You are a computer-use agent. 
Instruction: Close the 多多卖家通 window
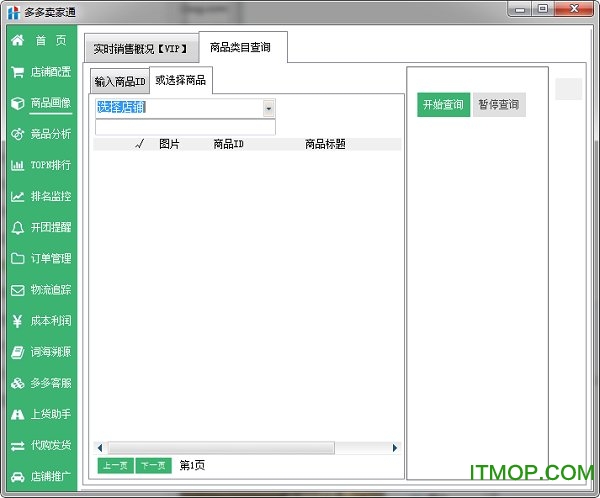[x=574, y=9]
